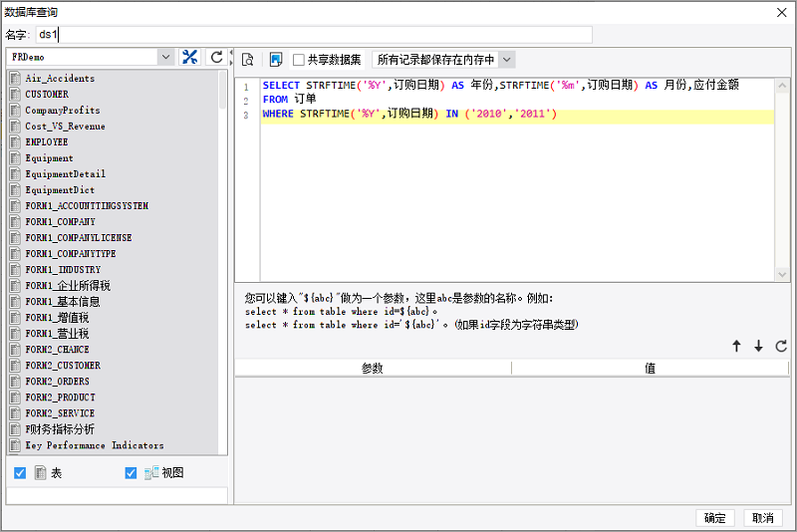
Task: Select the FORM1_企业所得税 table
Action: click(68, 286)
